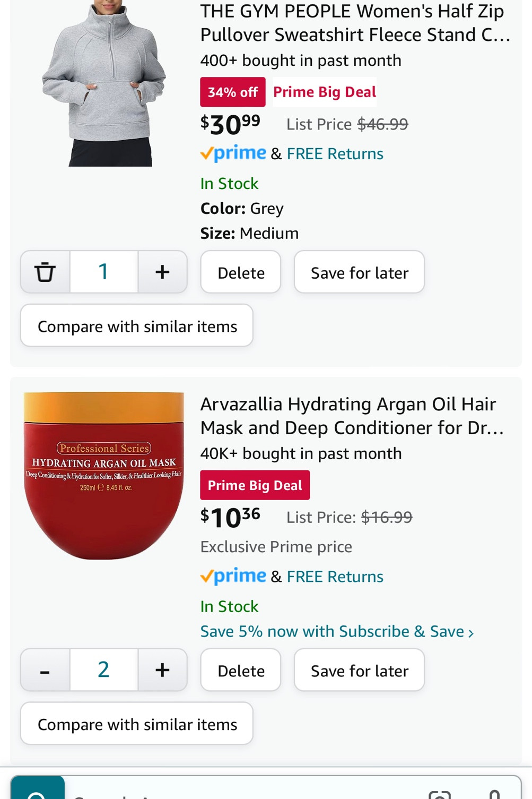Screen dimensions: 532x799
Task: Save the sweatshirt for later
Action: tap(359, 272)
